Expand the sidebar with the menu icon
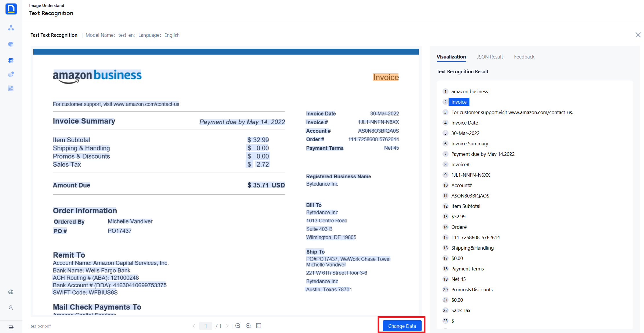Viewport: 644px width, 333px height. (x=11, y=327)
